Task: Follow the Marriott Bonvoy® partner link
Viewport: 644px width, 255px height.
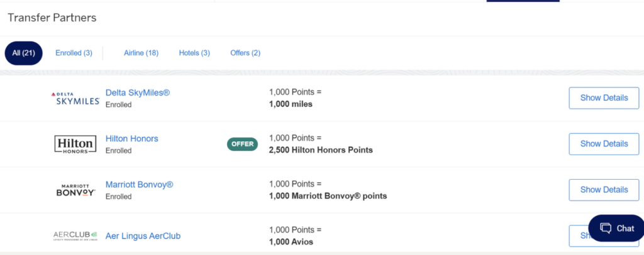Action: coord(139,185)
